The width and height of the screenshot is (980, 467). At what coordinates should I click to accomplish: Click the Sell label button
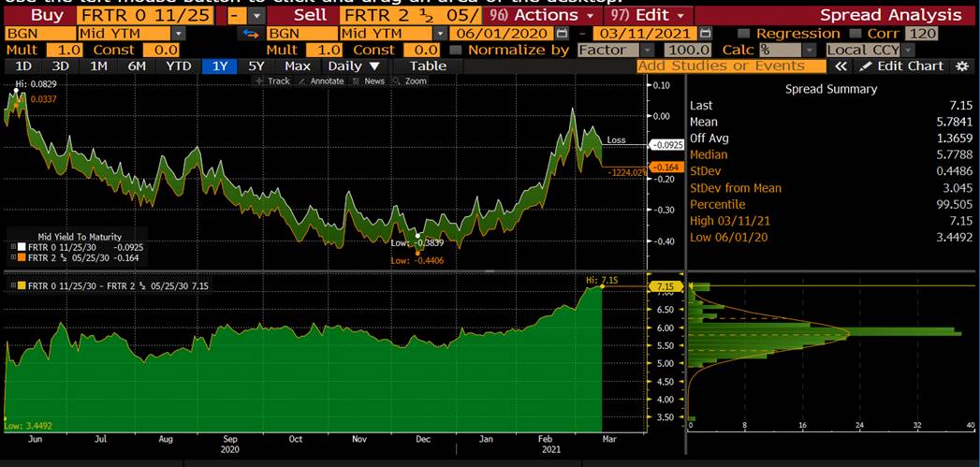308,15
